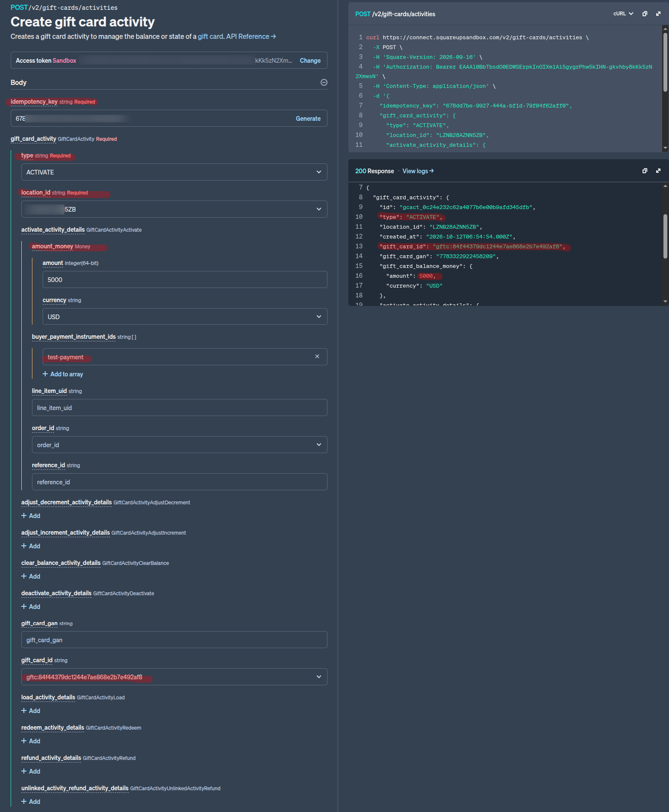The height and width of the screenshot is (812, 669).
Task: Open the order_id dropdown
Action: tap(180, 445)
